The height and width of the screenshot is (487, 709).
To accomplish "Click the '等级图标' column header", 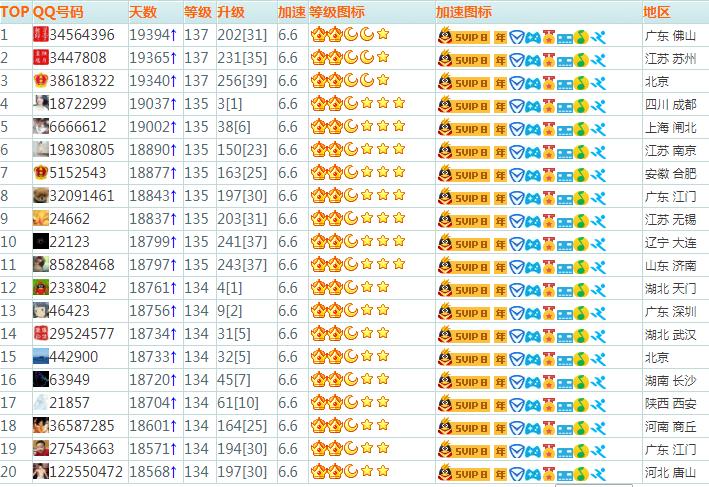I will coord(337,12).
